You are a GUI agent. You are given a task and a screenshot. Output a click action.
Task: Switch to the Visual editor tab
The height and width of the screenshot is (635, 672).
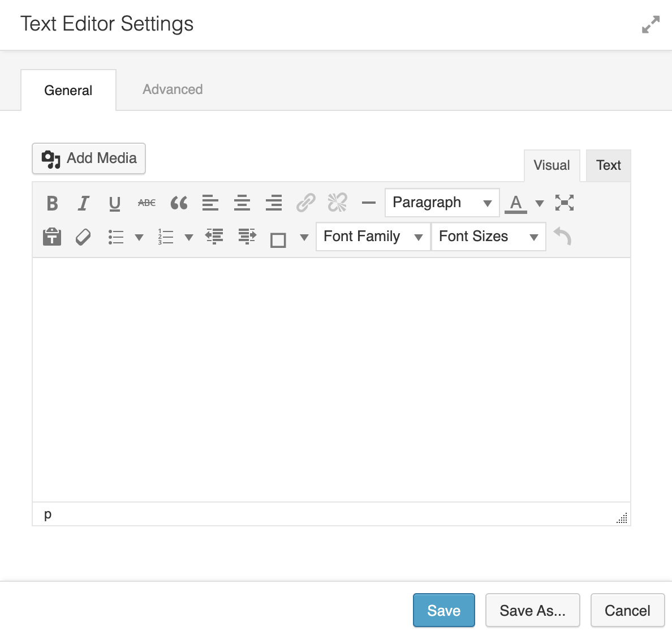552,165
